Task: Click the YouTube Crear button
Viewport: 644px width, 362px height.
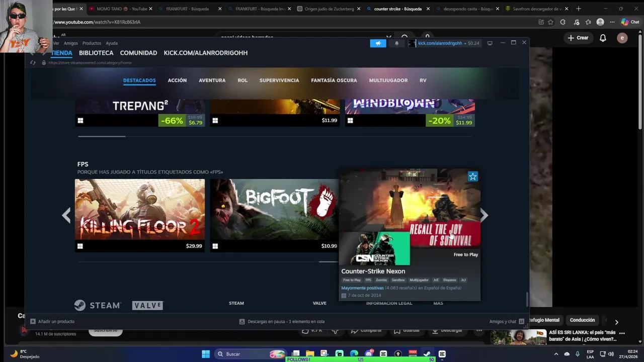Action: (x=578, y=38)
